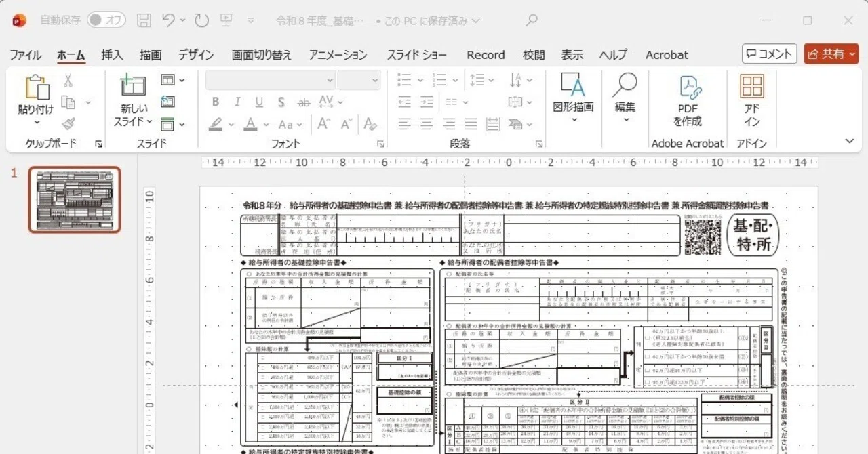The width and height of the screenshot is (868, 454).
Task: Toggle Bold formatting
Action: 216,102
